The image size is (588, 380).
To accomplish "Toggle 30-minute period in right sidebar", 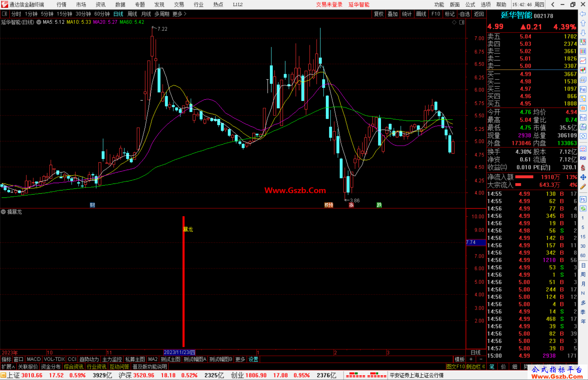I will pyautogui.click(x=583, y=246).
